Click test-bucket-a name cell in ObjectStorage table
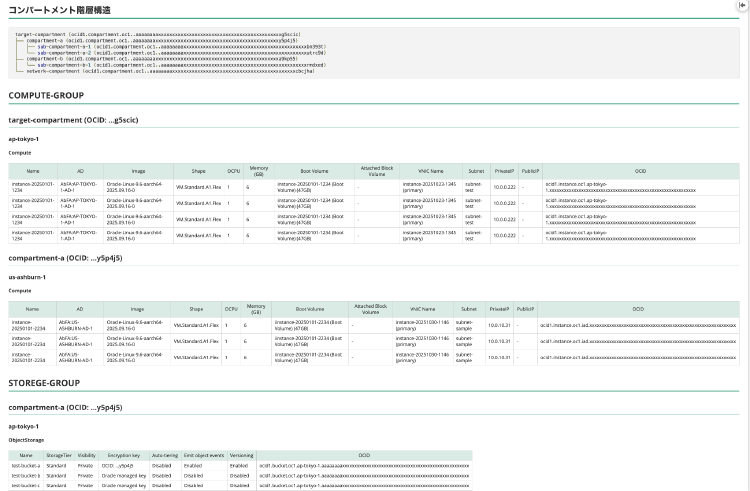 point(26,466)
